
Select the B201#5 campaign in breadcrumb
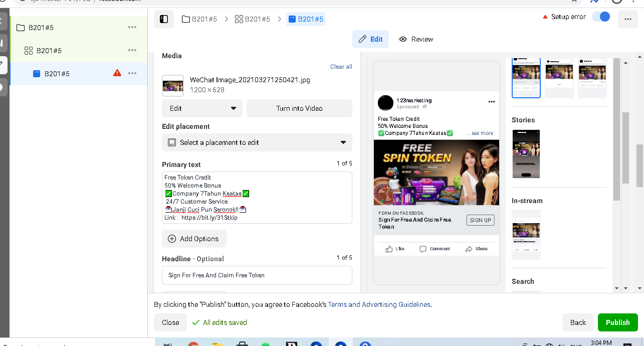pyautogui.click(x=199, y=19)
